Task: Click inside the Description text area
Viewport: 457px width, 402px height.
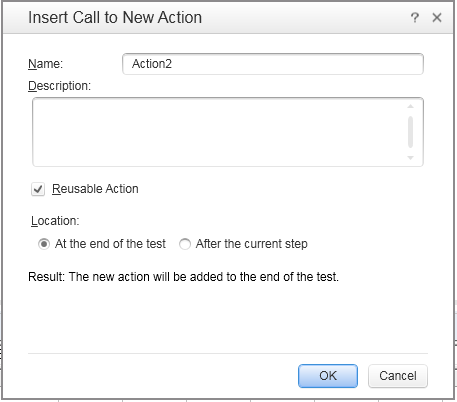Action: click(220, 132)
